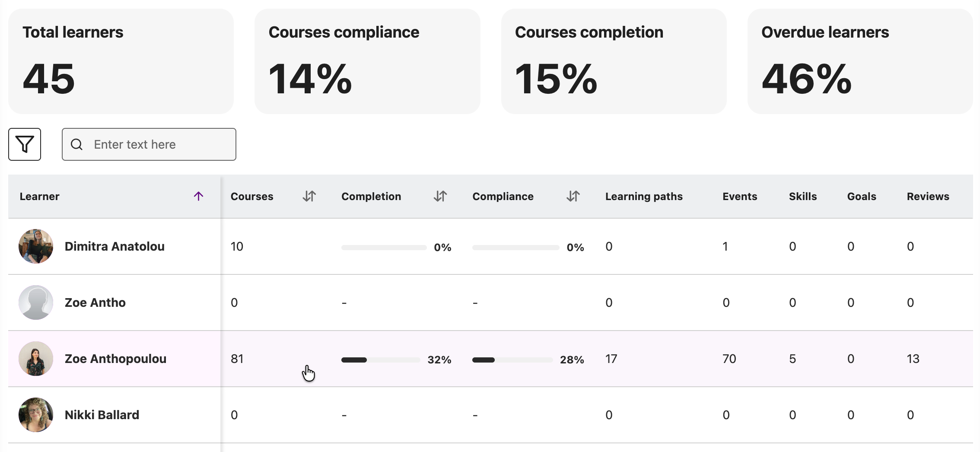Type in the 'Enter text here' search field

coord(160,144)
